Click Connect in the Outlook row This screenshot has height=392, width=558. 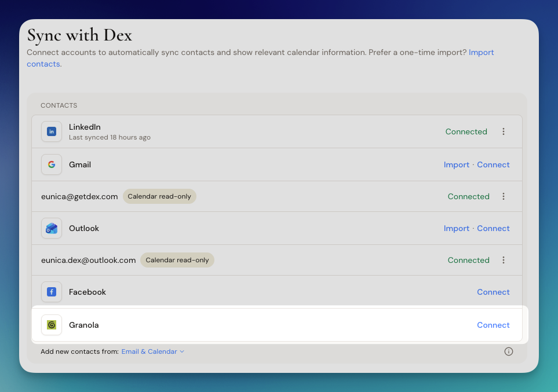click(x=493, y=228)
